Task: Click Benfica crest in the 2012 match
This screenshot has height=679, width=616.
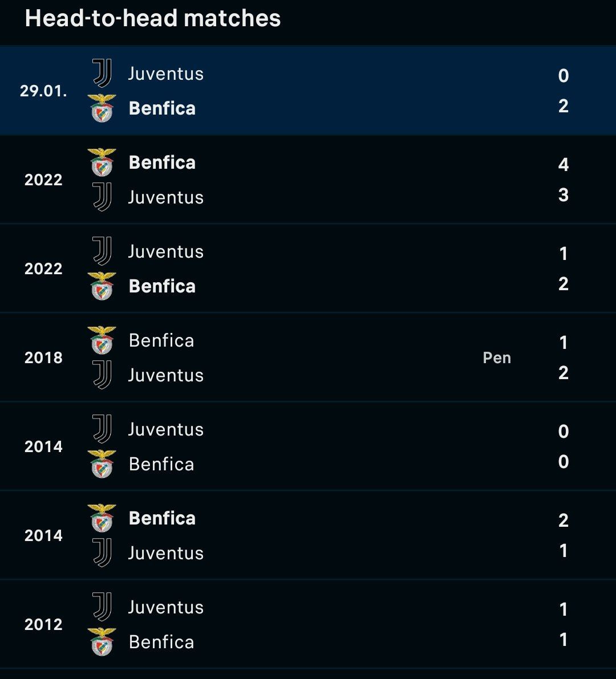Action: pyautogui.click(x=102, y=642)
